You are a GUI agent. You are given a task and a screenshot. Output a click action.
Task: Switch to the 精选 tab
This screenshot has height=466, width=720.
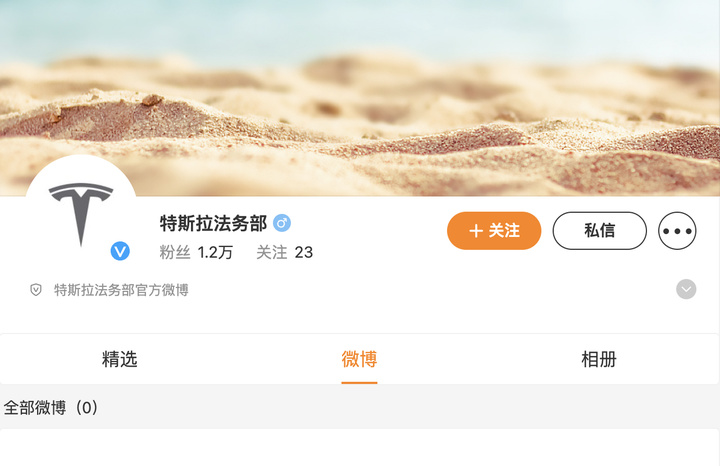120,359
